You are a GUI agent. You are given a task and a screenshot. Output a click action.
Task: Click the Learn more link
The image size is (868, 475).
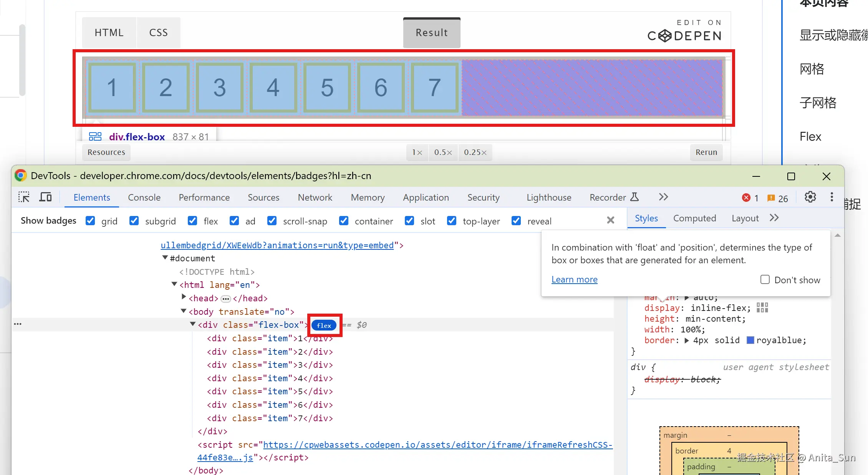[x=574, y=279]
